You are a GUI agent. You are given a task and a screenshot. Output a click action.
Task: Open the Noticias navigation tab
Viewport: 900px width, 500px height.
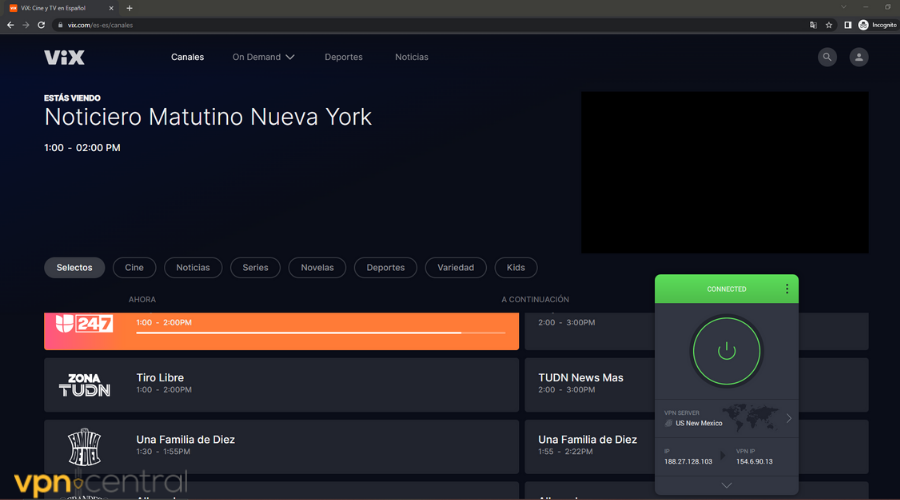411,57
